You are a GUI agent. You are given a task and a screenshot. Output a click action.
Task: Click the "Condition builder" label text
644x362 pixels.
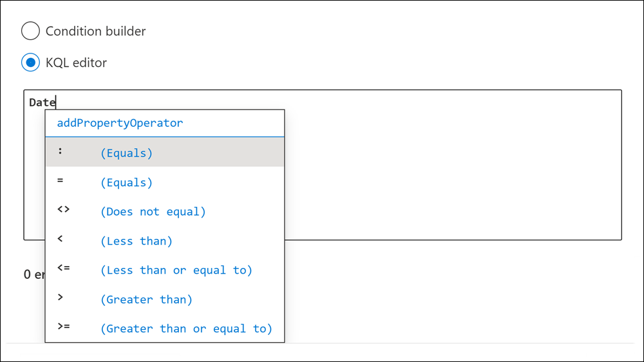point(95,31)
